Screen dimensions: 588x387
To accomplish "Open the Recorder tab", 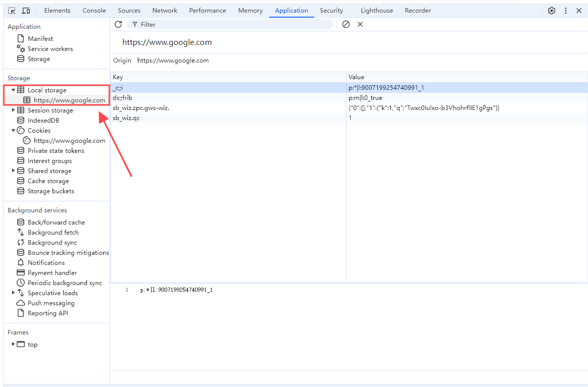I will tap(418, 11).
